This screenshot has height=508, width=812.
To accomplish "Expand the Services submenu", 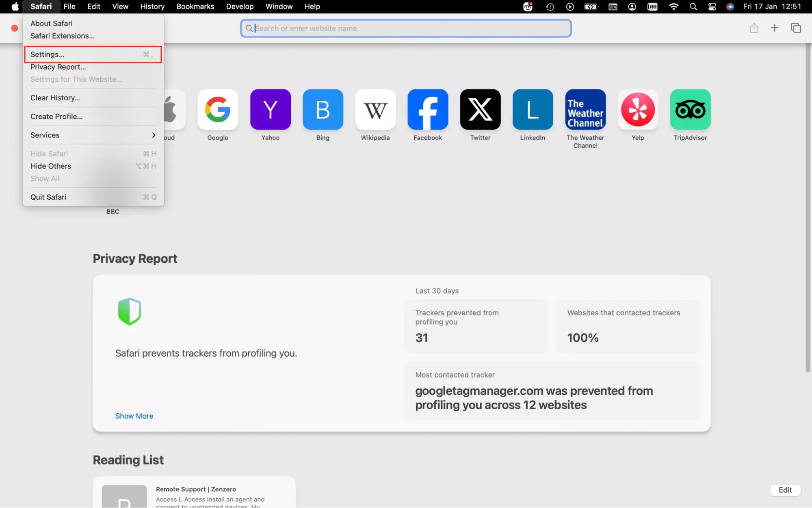I will click(x=93, y=135).
